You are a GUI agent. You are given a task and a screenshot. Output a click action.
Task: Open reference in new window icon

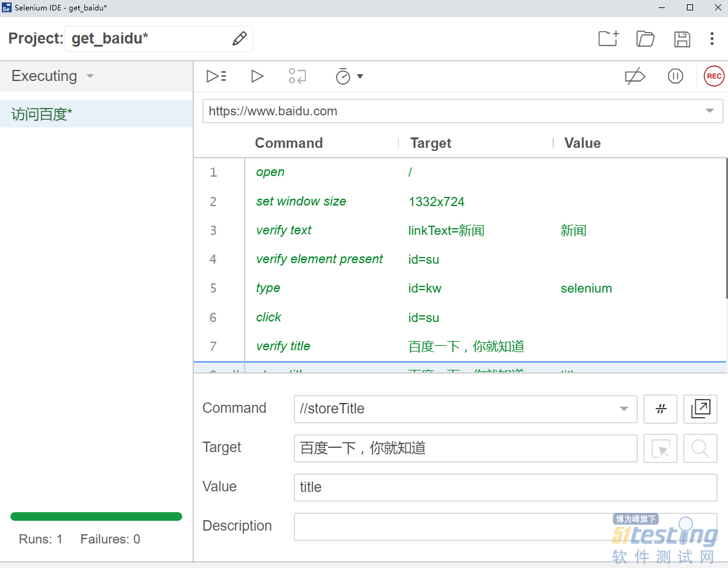point(700,409)
